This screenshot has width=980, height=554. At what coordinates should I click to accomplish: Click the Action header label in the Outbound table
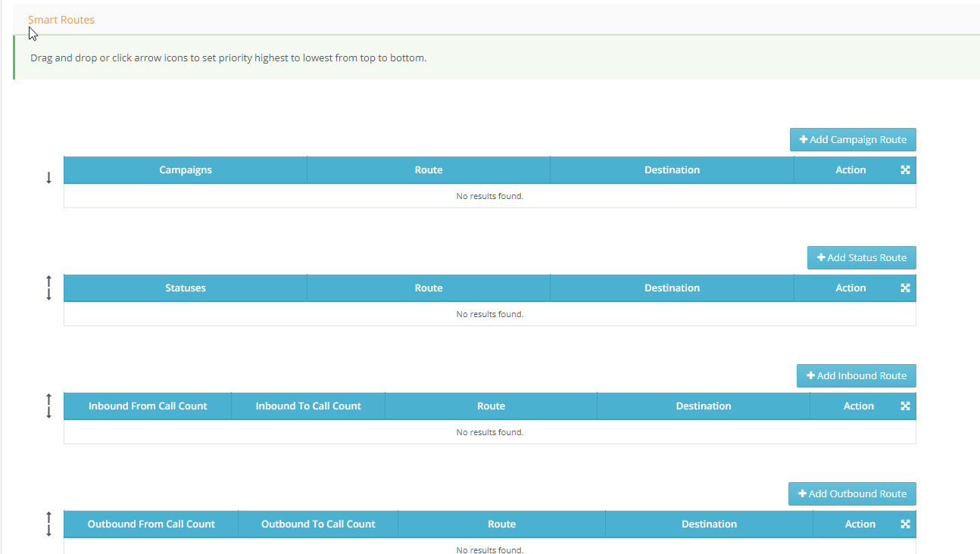(860, 524)
